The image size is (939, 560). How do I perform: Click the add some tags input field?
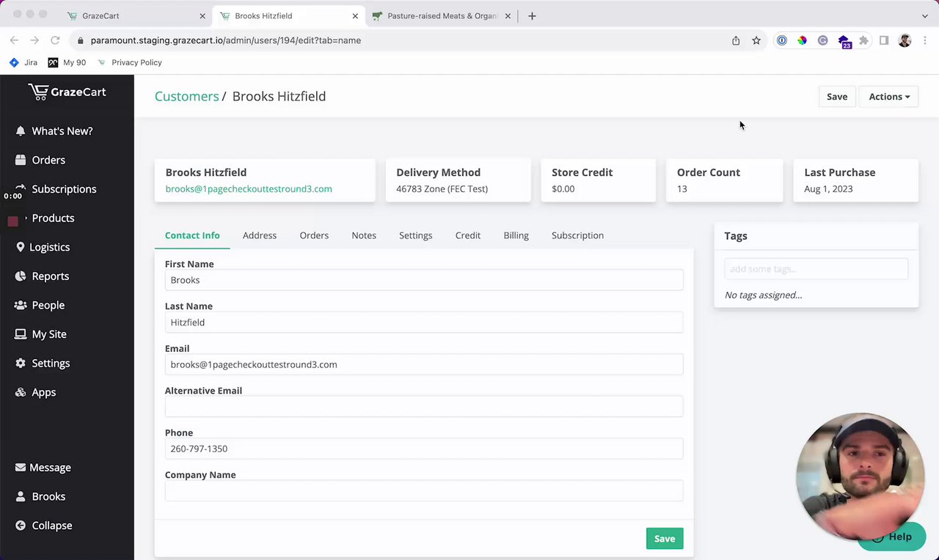[x=816, y=269]
